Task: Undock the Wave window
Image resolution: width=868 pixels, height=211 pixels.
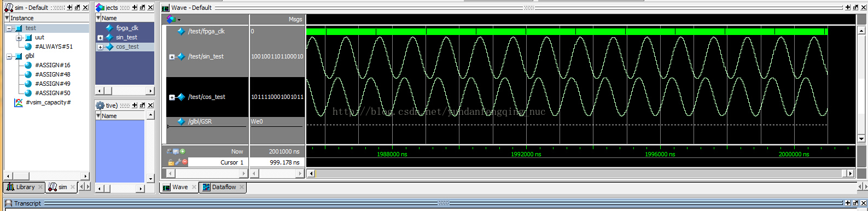Action: click(x=855, y=8)
